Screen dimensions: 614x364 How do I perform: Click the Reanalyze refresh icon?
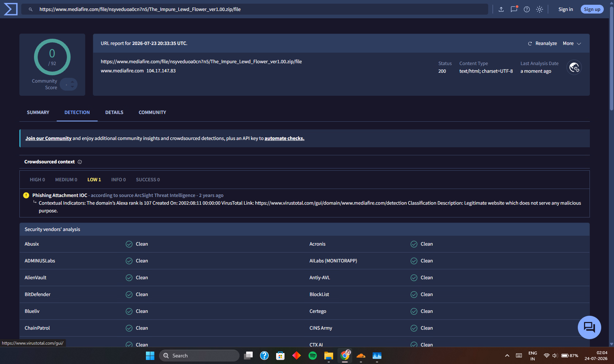click(530, 43)
